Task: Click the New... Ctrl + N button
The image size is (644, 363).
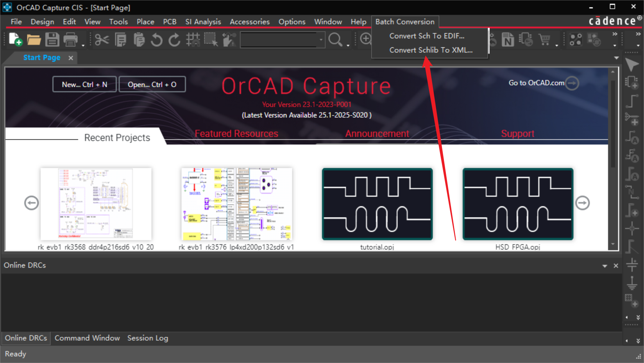Action: point(84,84)
